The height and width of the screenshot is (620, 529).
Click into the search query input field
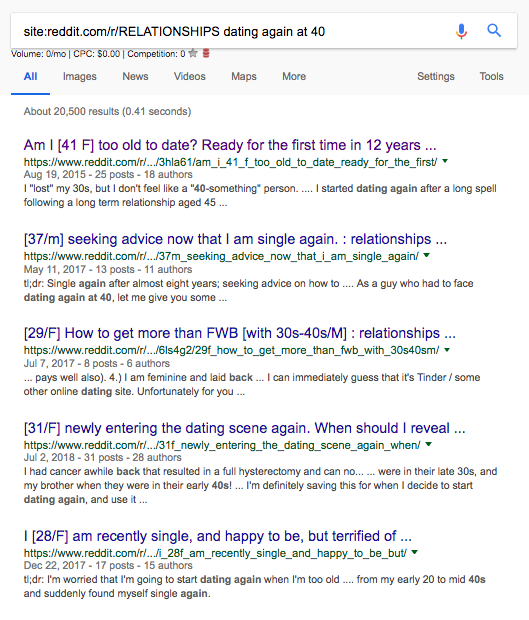233,31
